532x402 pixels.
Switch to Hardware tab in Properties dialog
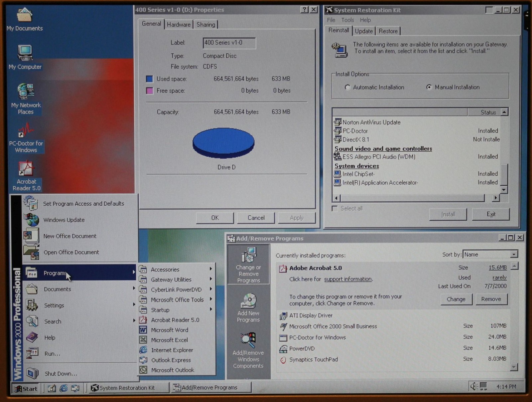click(x=179, y=25)
